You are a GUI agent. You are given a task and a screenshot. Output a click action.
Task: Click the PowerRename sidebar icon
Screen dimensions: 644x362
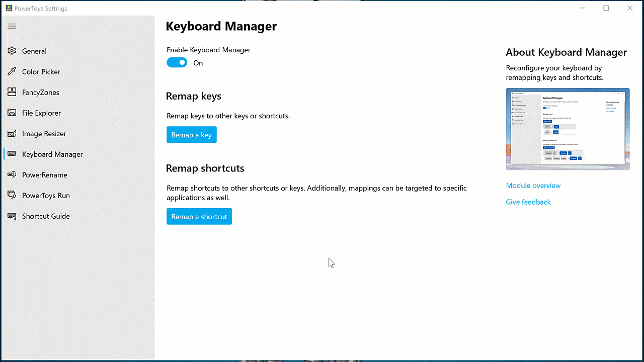tap(12, 174)
